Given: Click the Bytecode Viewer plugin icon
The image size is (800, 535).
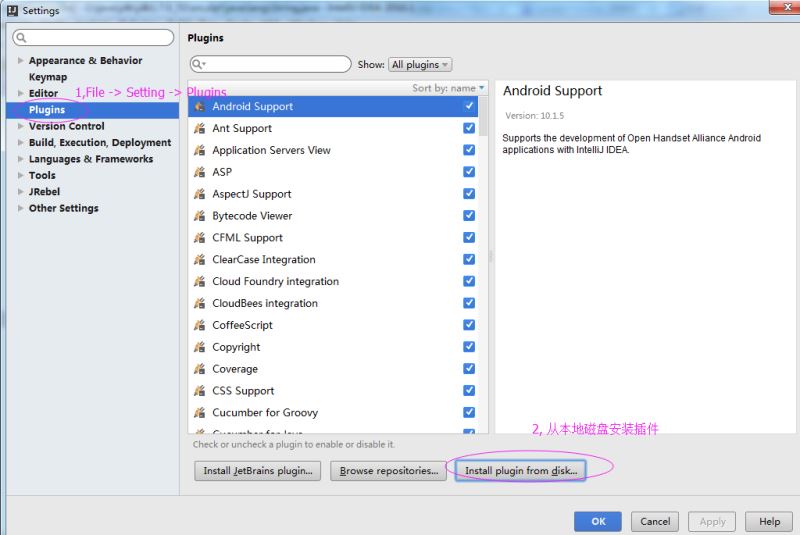Looking at the screenshot, I should tap(199, 216).
